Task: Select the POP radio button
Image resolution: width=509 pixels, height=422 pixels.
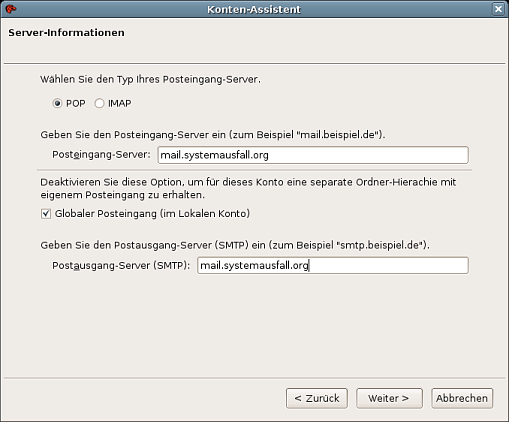Action: click(x=57, y=103)
